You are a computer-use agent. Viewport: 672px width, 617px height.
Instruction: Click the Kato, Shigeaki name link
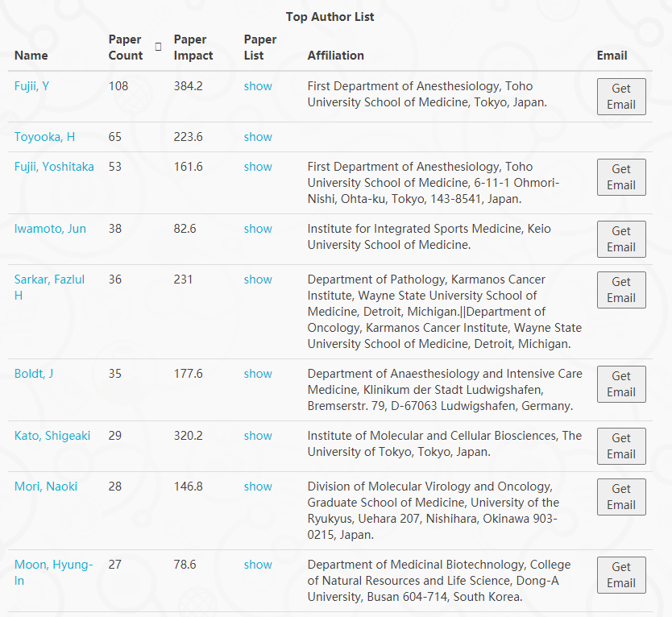click(x=52, y=436)
